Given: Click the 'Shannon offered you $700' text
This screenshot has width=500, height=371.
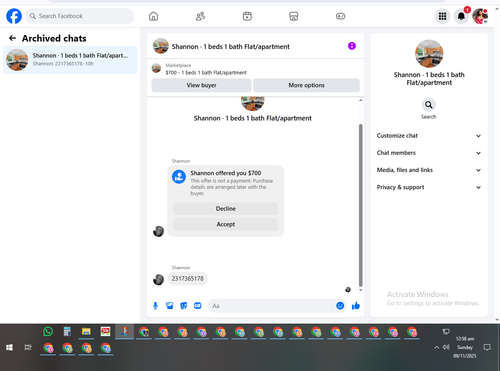Looking at the screenshot, I should [226, 173].
